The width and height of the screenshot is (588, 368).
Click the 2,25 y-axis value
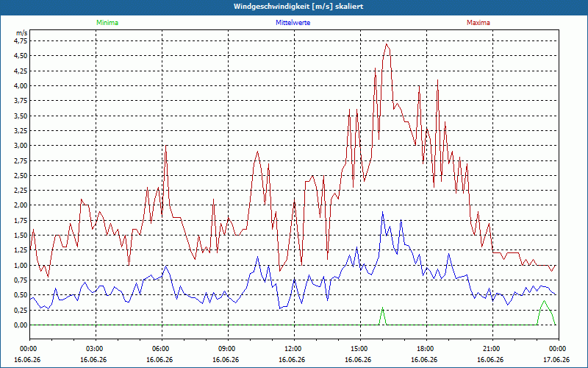point(21,191)
